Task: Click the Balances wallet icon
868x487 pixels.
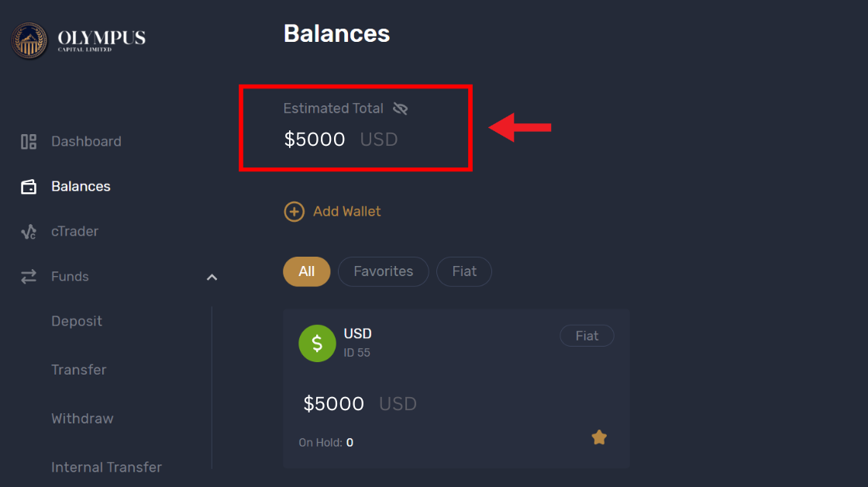Action: pyautogui.click(x=29, y=187)
